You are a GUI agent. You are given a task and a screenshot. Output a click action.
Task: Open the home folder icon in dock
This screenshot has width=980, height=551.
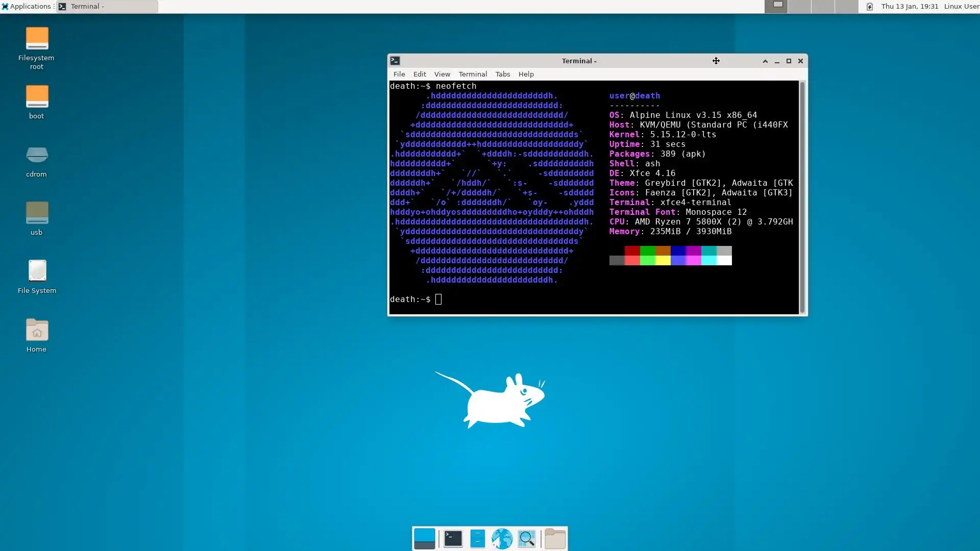[x=555, y=539]
